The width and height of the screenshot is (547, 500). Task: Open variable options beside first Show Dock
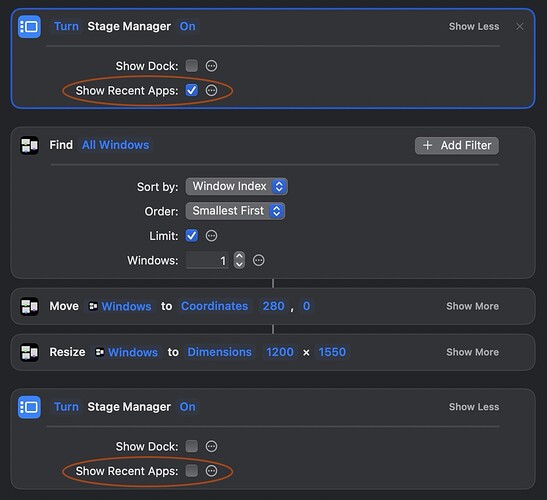211,66
